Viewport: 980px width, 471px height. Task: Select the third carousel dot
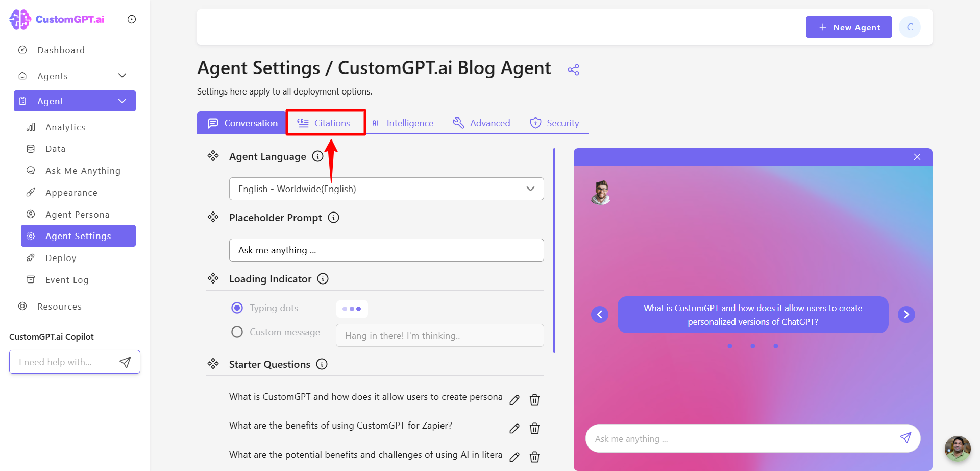[x=776, y=346]
